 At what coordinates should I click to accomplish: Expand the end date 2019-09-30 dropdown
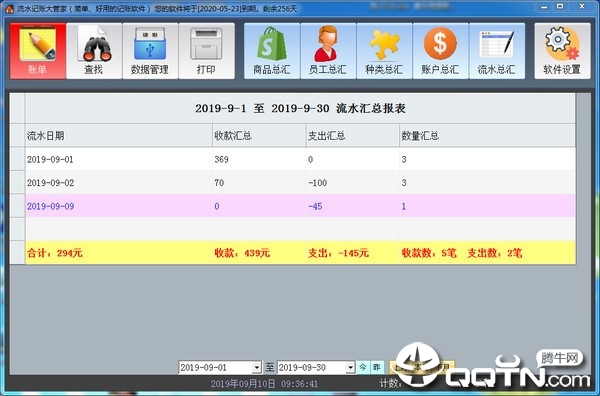tap(350, 368)
